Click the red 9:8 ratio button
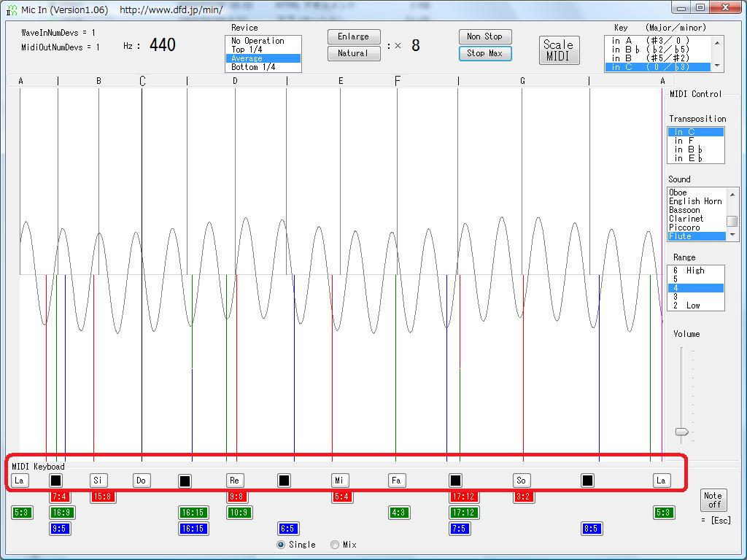 point(237,497)
